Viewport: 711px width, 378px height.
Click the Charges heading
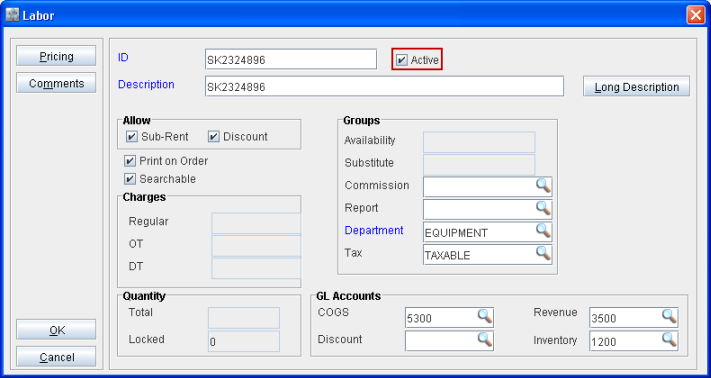pos(144,198)
